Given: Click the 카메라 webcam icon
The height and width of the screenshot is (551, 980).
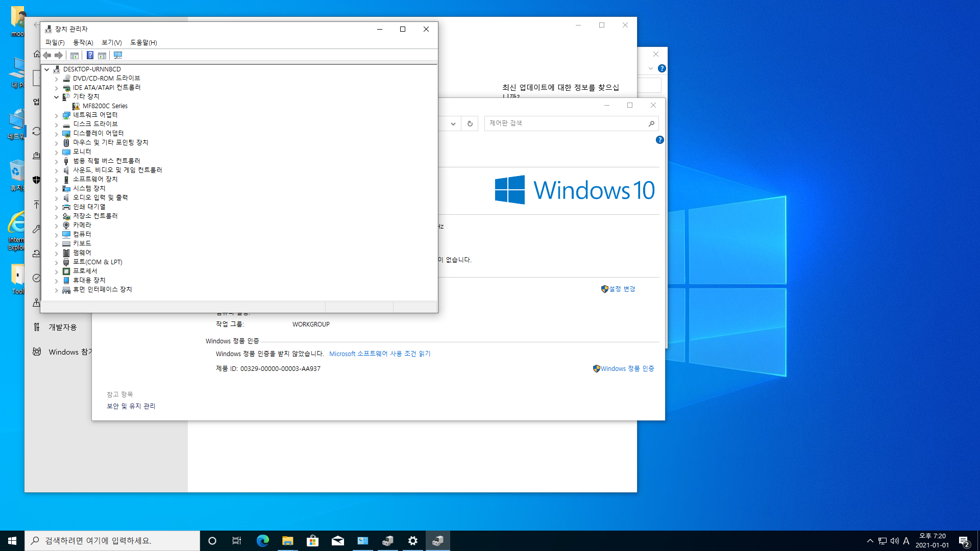Looking at the screenshot, I should tap(66, 225).
